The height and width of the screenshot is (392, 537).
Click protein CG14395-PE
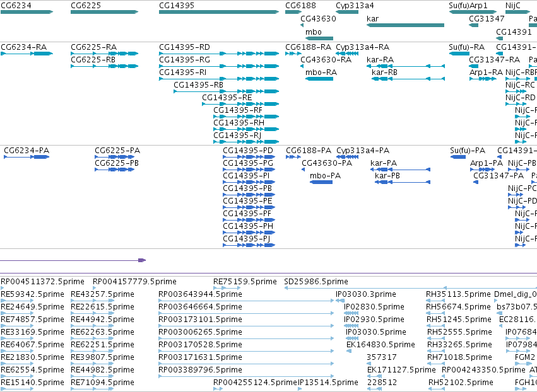coord(247,201)
